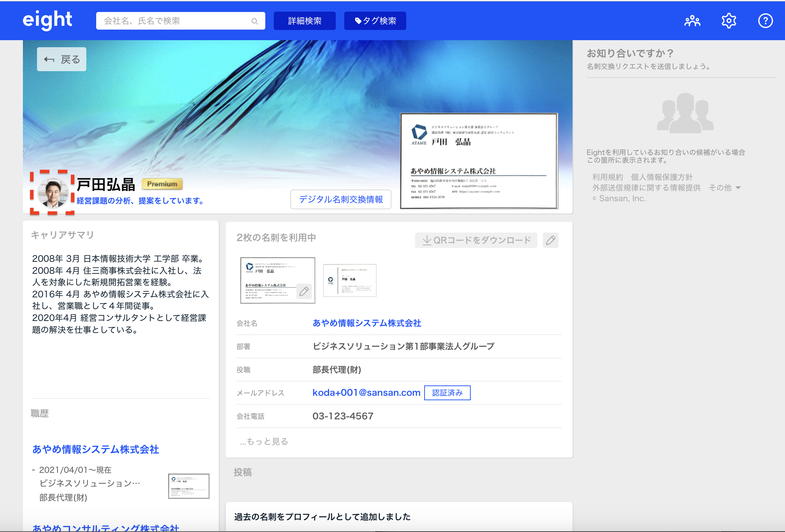Select the second business card thumbnail
The width and height of the screenshot is (785, 532).
click(350, 280)
